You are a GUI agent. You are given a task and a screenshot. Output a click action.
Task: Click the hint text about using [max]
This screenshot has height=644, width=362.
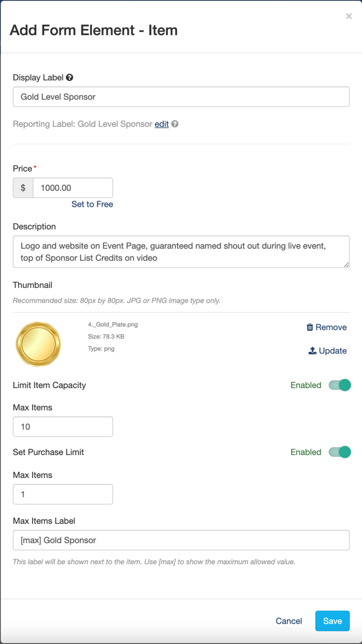pyautogui.click(x=154, y=562)
